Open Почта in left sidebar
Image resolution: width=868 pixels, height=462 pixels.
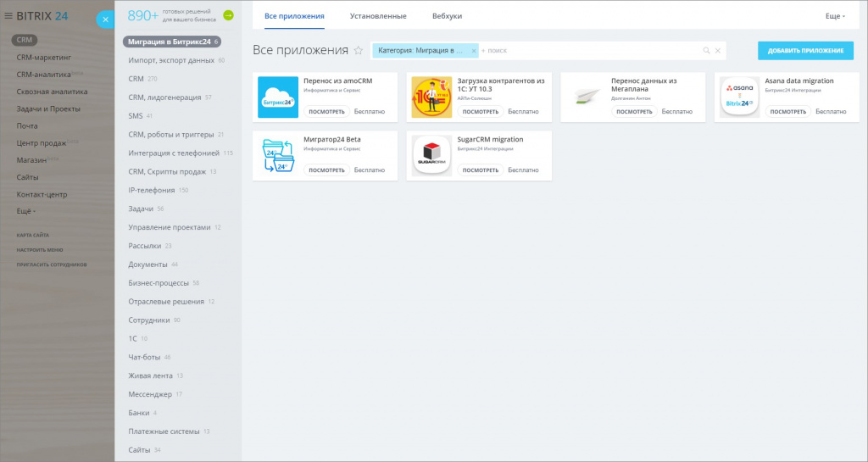(x=27, y=125)
